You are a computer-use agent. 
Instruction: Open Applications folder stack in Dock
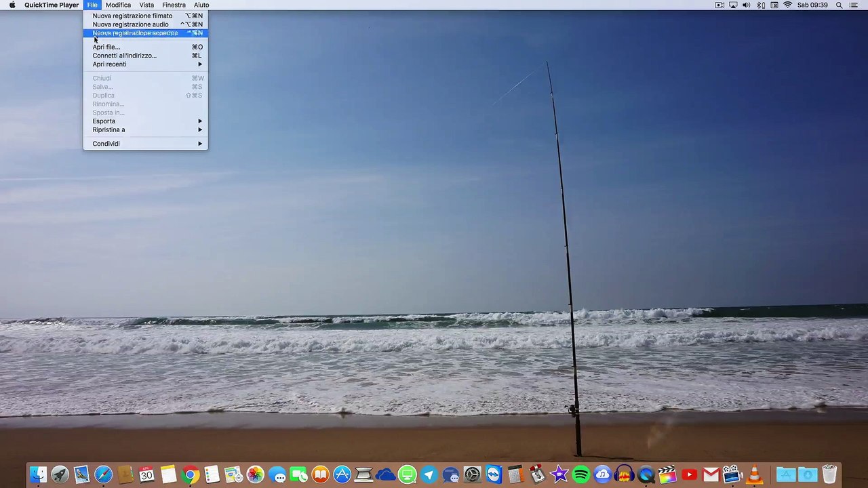(786, 475)
